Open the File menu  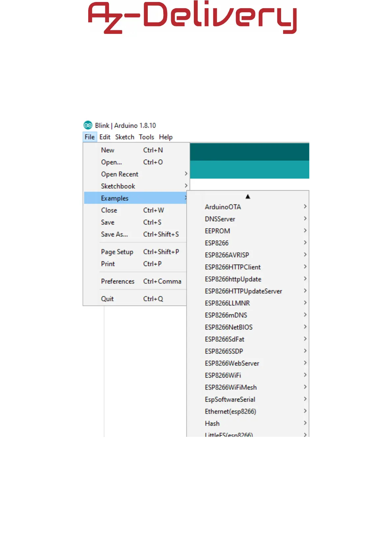[x=90, y=137]
